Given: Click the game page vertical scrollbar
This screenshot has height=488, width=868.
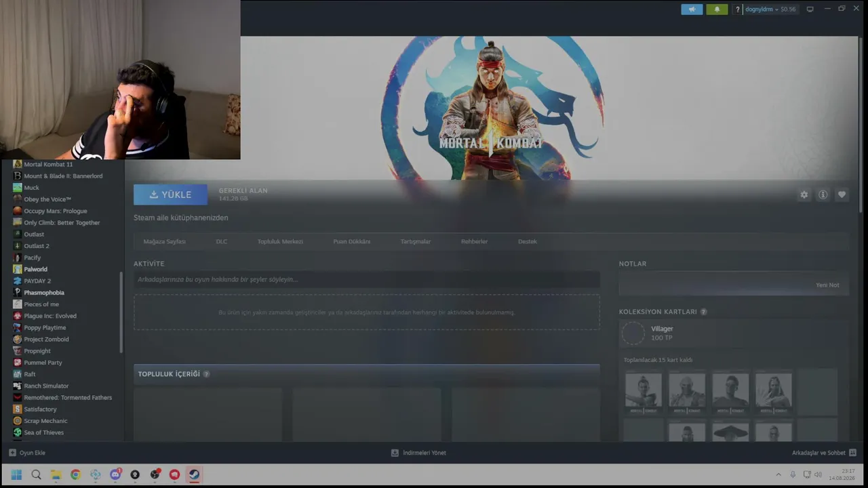Looking at the screenshot, I should (862, 125).
